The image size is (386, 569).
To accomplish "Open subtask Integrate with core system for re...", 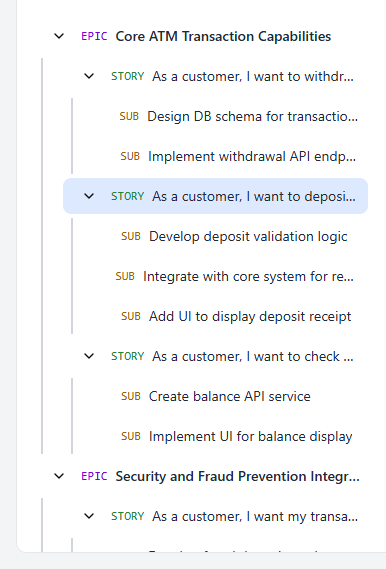I will pos(249,277).
